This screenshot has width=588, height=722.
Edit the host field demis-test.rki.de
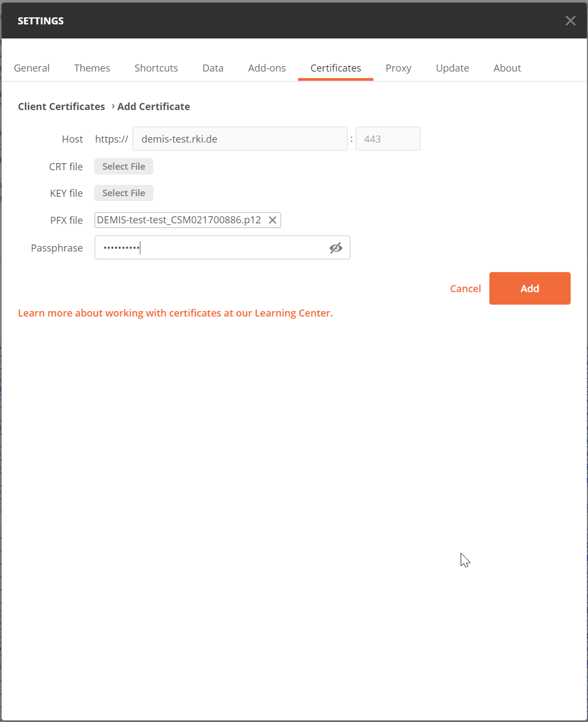point(240,139)
